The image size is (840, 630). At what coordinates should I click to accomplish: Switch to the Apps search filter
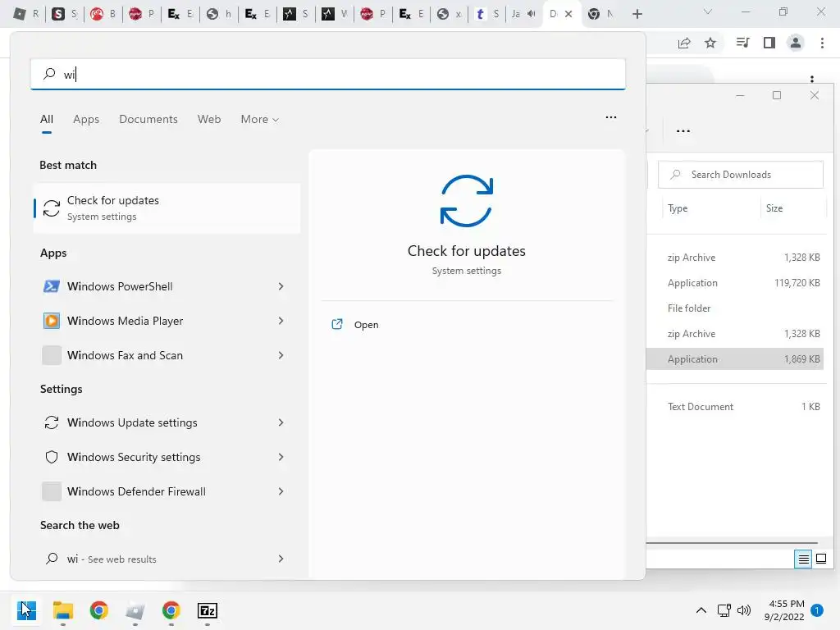pyautogui.click(x=85, y=120)
